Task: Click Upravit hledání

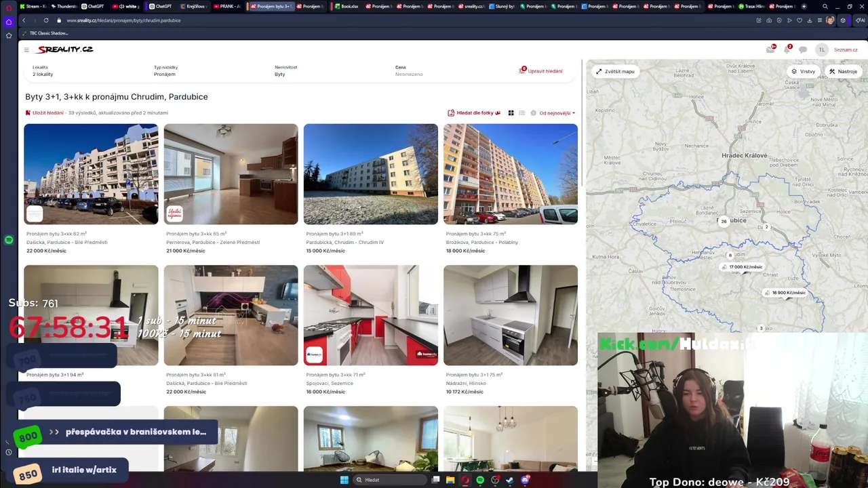Action: [540, 70]
